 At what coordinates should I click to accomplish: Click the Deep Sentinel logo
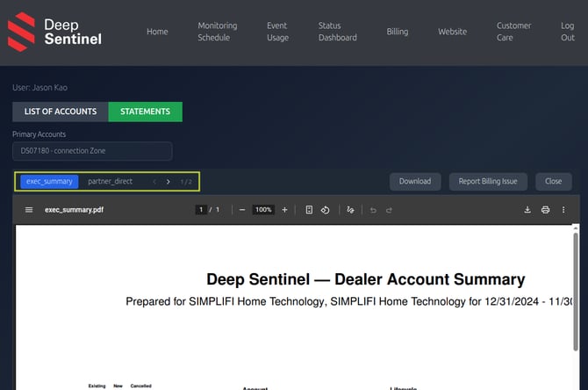[54, 32]
